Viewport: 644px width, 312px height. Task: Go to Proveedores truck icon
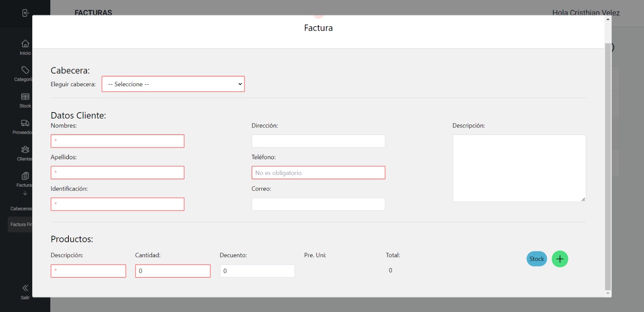[25, 123]
